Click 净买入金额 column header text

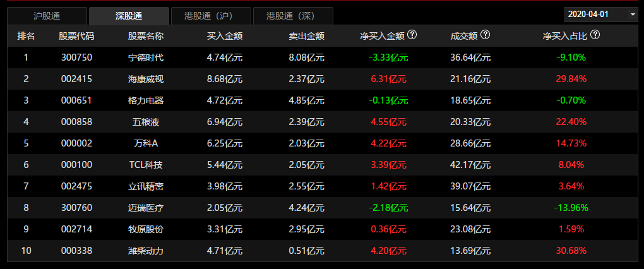(x=383, y=36)
